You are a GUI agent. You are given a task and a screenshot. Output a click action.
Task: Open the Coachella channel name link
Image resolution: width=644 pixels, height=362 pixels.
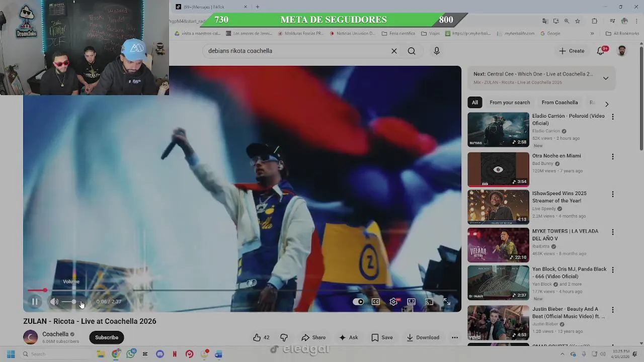(x=55, y=334)
